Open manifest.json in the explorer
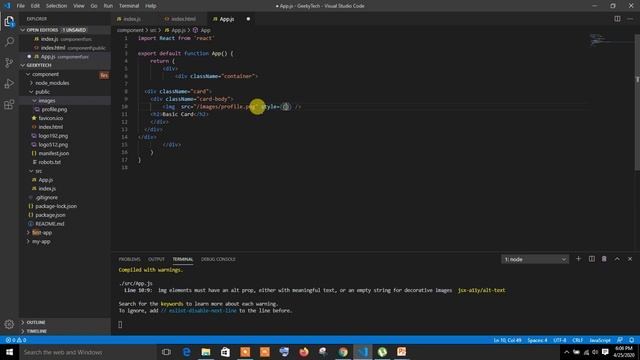This screenshot has width=640, height=360. click(x=53, y=153)
